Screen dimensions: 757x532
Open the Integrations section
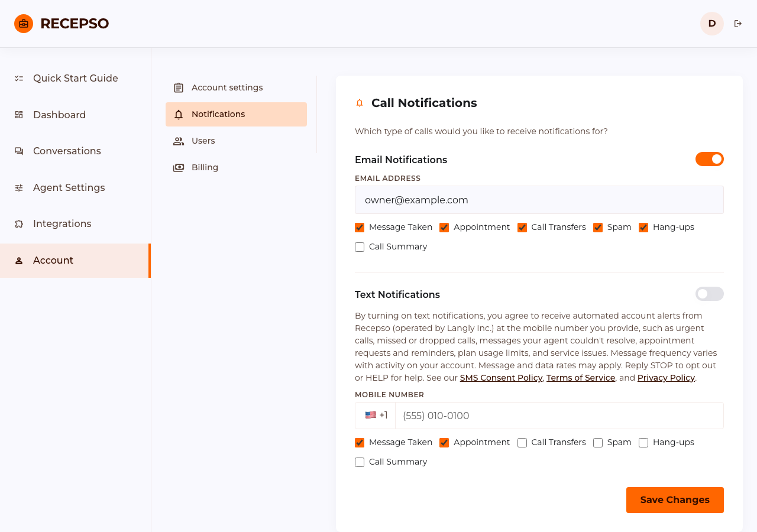pos(75,223)
